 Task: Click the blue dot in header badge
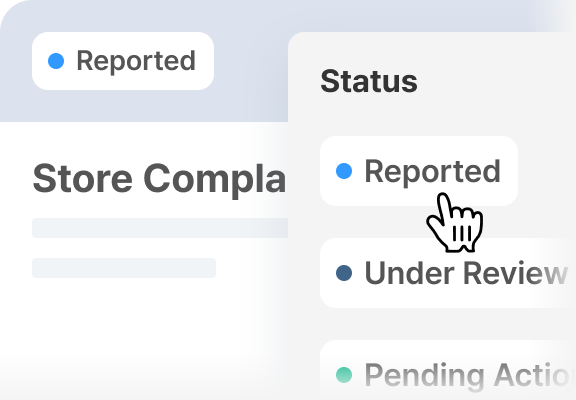[56, 61]
